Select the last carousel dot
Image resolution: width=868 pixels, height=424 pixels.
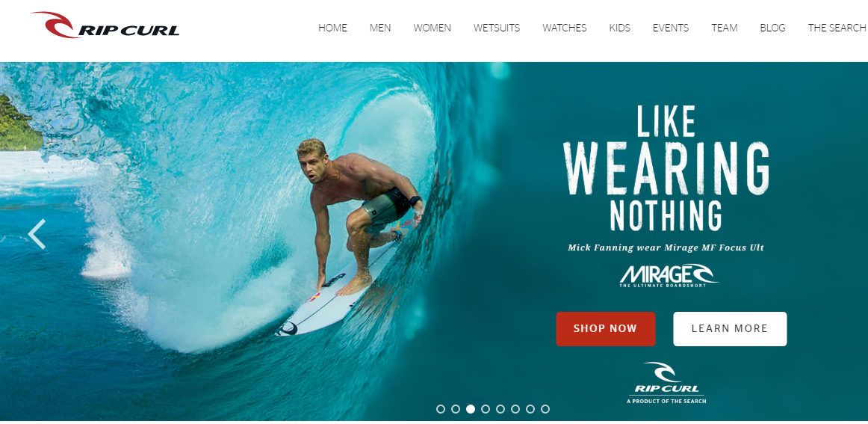pos(545,409)
